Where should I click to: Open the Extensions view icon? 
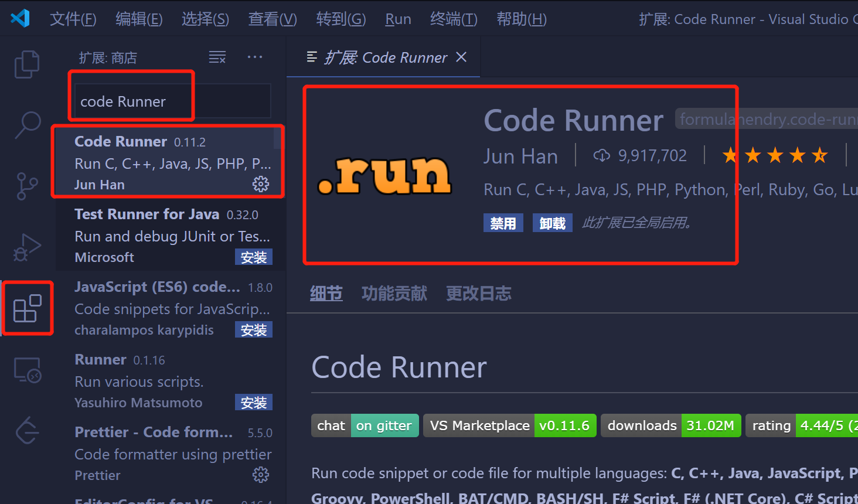(27, 308)
